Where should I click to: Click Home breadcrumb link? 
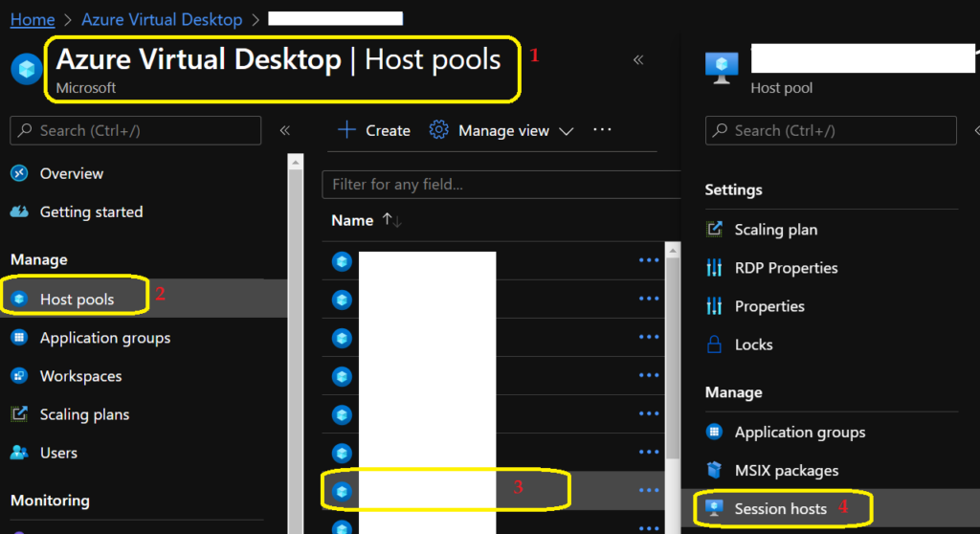[33, 19]
